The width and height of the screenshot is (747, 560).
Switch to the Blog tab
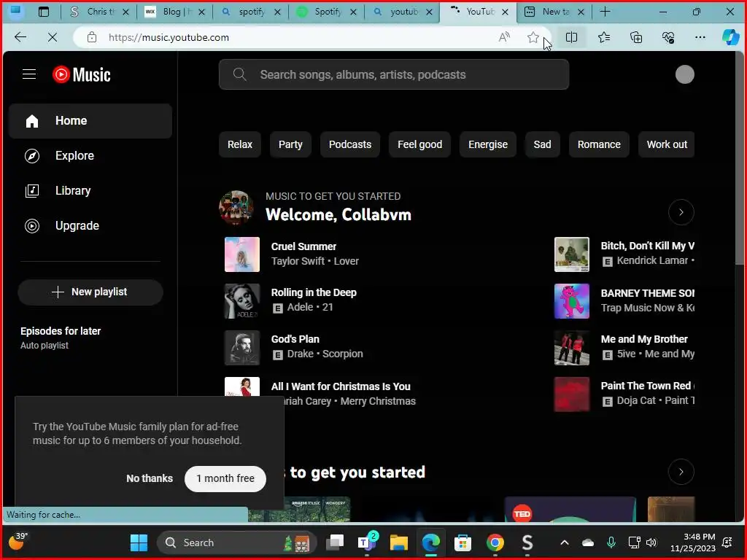175,12
